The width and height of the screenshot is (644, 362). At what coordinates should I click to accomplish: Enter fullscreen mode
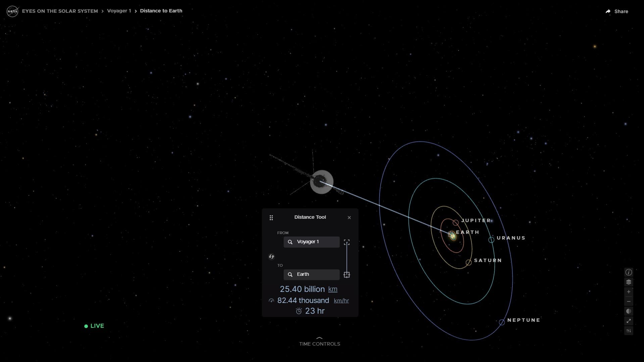click(x=629, y=321)
